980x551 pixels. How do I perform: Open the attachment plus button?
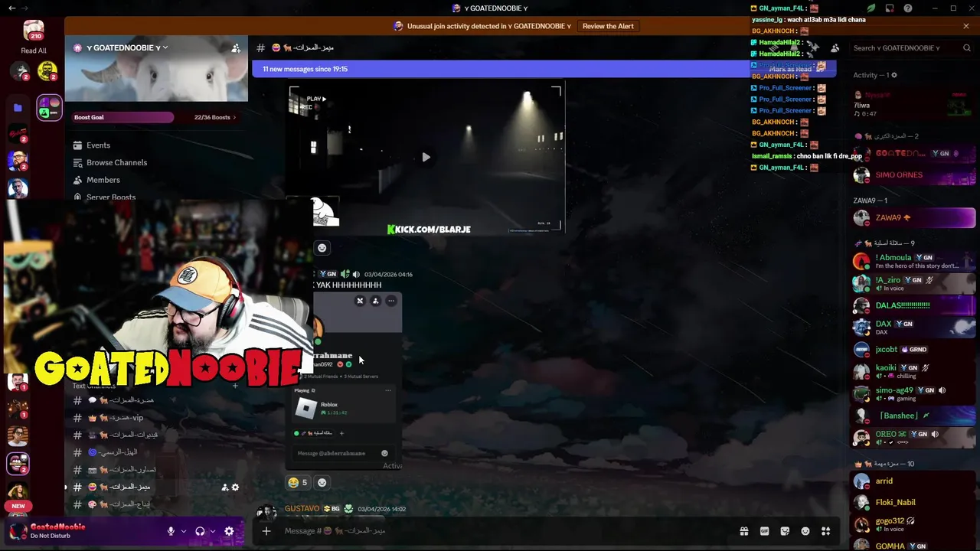click(x=266, y=531)
